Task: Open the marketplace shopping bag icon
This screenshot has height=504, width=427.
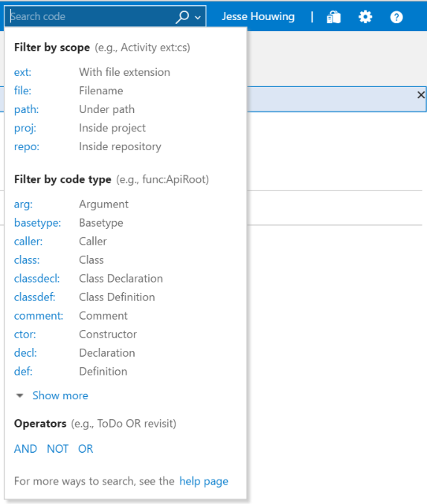Action: (334, 16)
